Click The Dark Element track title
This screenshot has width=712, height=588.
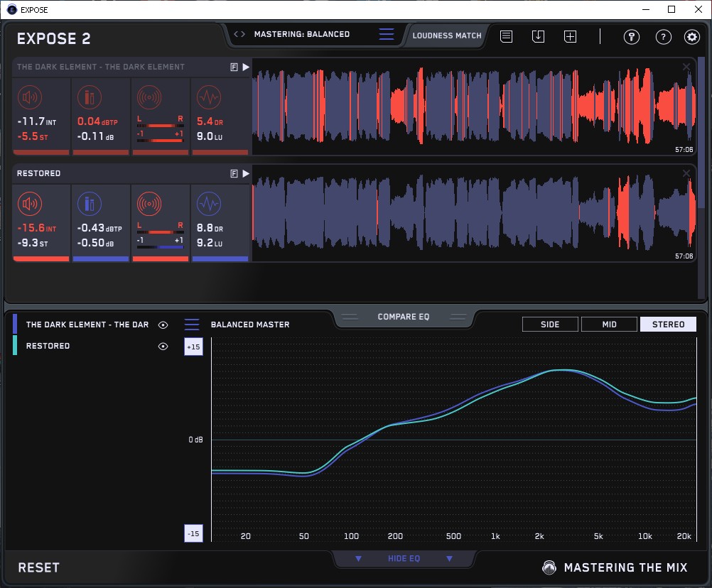(x=101, y=67)
